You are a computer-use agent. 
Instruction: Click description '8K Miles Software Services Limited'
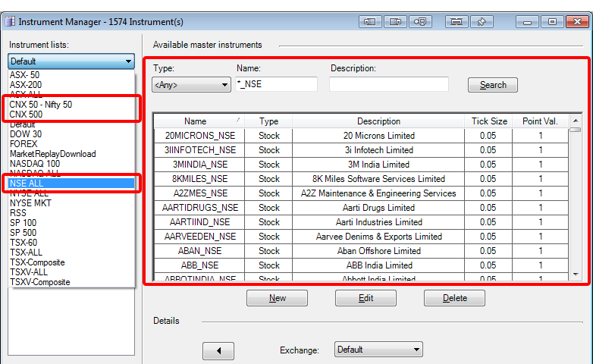378,179
